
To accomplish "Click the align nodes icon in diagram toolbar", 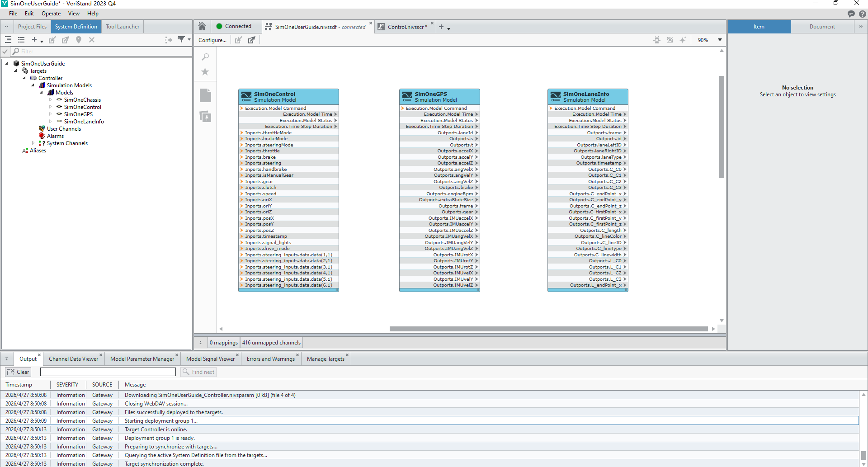I will [657, 40].
